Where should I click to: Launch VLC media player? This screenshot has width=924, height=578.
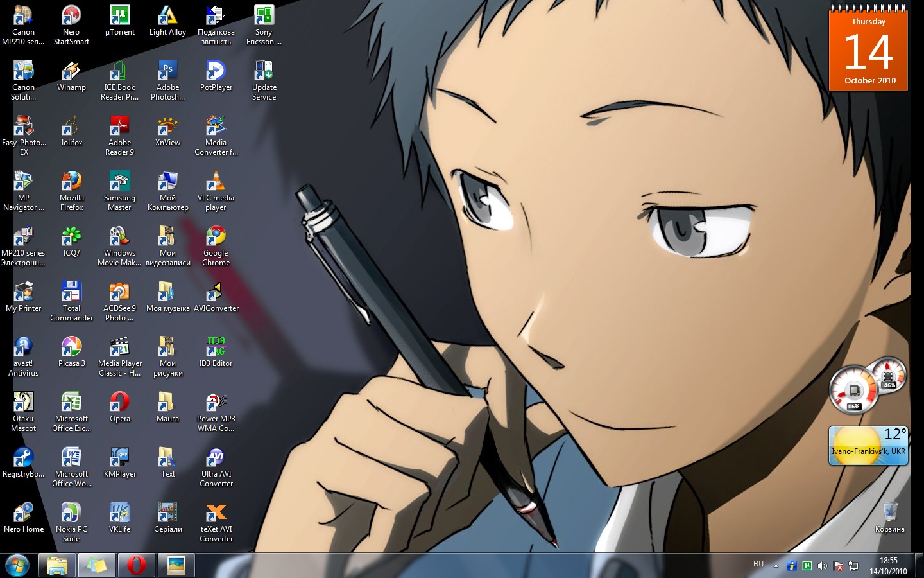pos(216,191)
